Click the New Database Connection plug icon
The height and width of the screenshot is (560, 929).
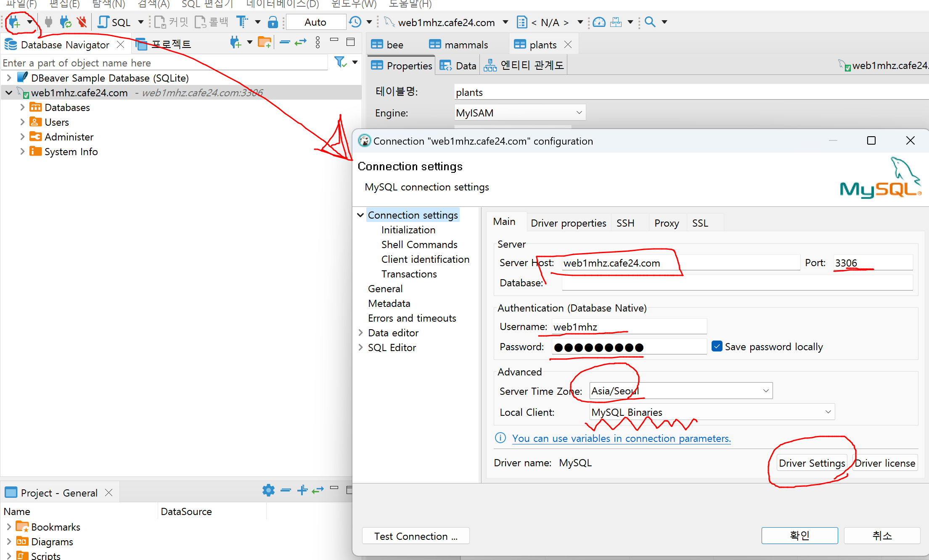pyautogui.click(x=14, y=22)
